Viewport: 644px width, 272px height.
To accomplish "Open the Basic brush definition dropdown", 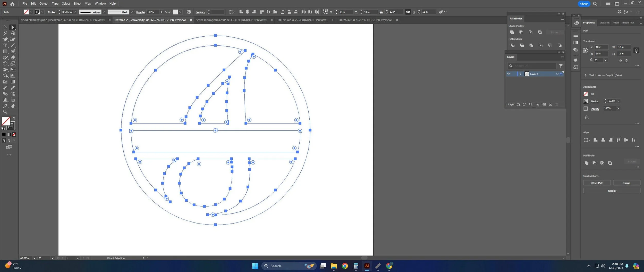I will (132, 12).
